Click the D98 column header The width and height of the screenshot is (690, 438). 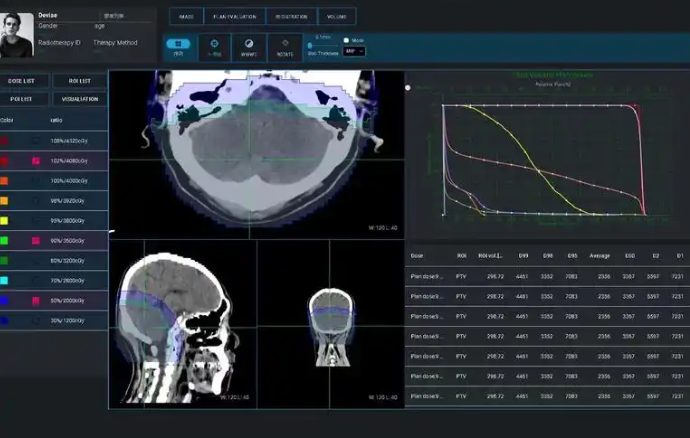547,256
